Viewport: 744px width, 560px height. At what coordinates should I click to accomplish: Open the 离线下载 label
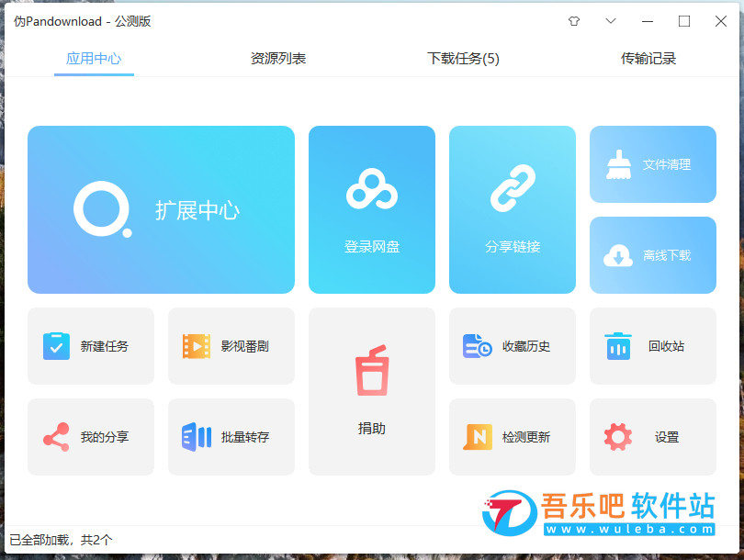pos(667,255)
